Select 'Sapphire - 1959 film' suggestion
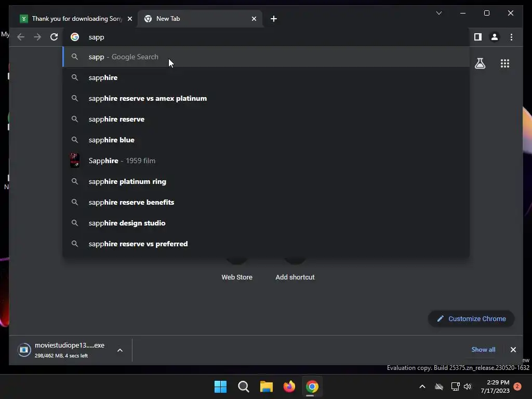 pyautogui.click(x=266, y=161)
